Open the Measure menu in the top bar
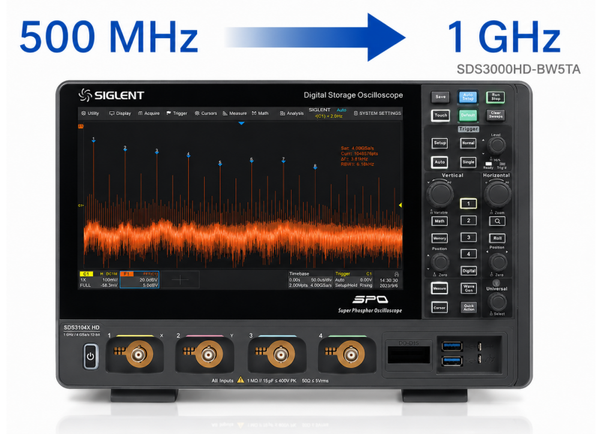 coord(235,113)
